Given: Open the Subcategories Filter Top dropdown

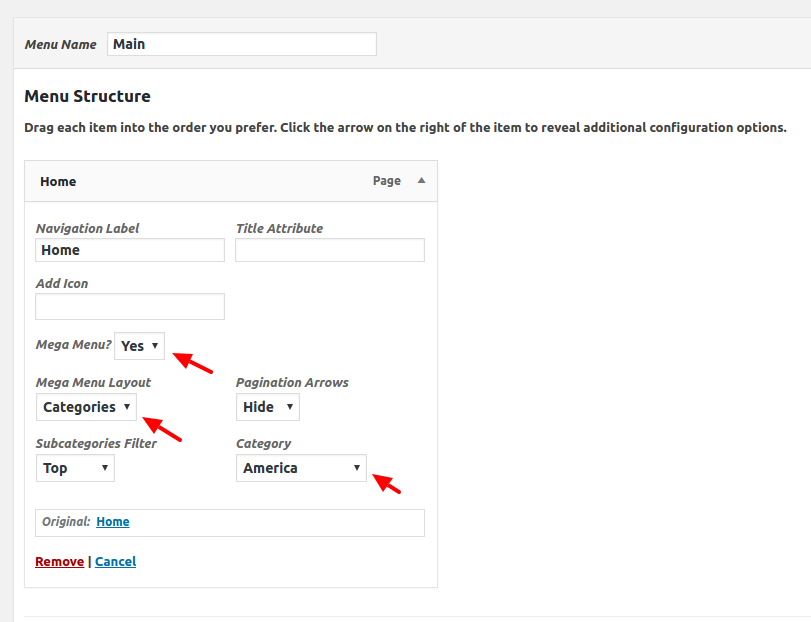Looking at the screenshot, I should [x=75, y=468].
